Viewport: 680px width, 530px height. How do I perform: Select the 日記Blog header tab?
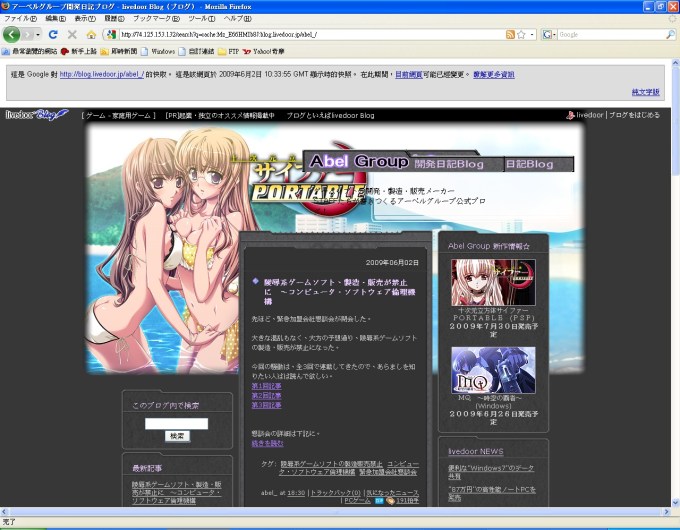(x=530, y=164)
